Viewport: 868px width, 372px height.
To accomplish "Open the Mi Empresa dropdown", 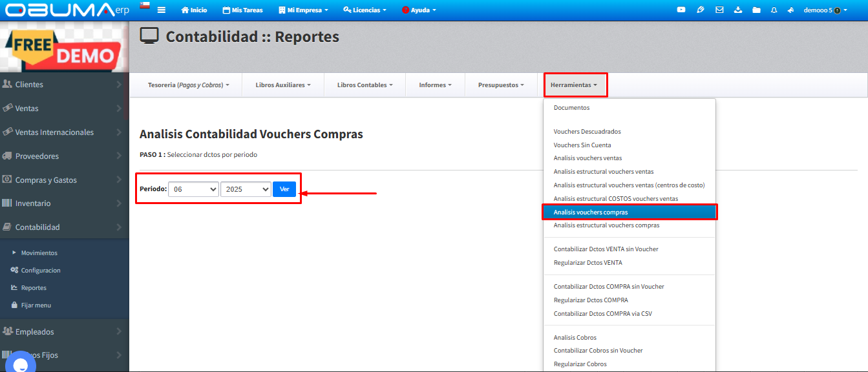I will click(303, 10).
